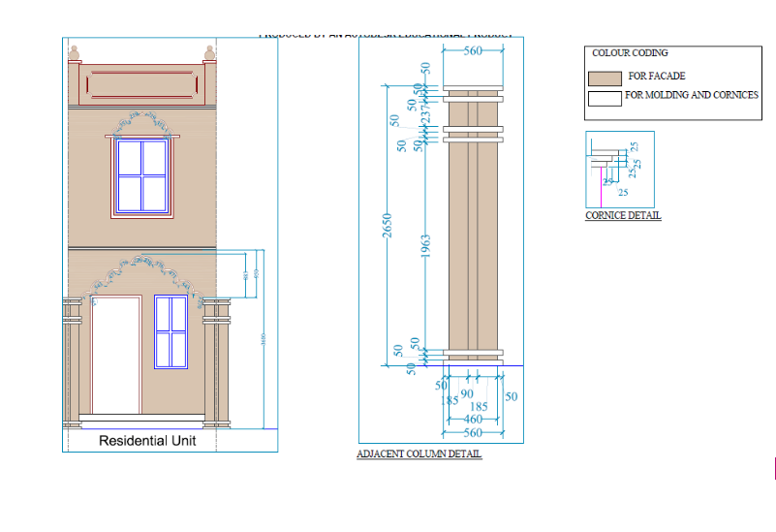Screen dimensions: 776x532
Task: Click the cornice detail drawing thumbnail
Action: (x=619, y=167)
